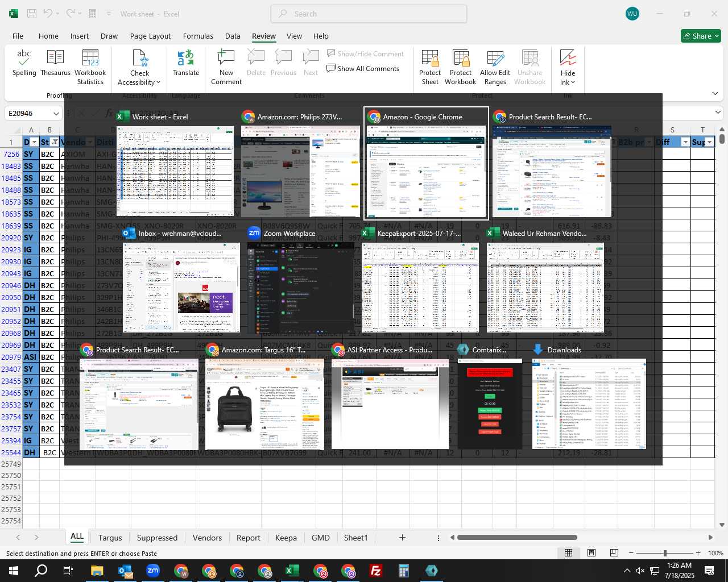Click the Search box in title bar
The width and height of the screenshot is (728, 582).
[x=369, y=14]
